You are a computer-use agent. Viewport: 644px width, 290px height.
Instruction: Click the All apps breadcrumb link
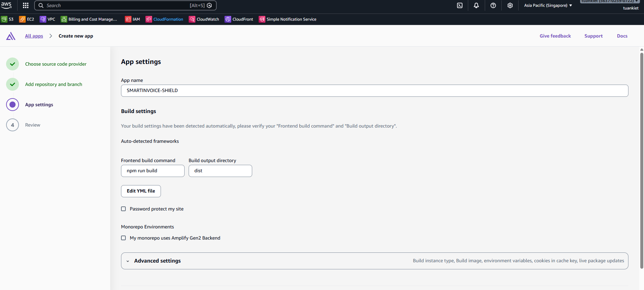coord(34,36)
